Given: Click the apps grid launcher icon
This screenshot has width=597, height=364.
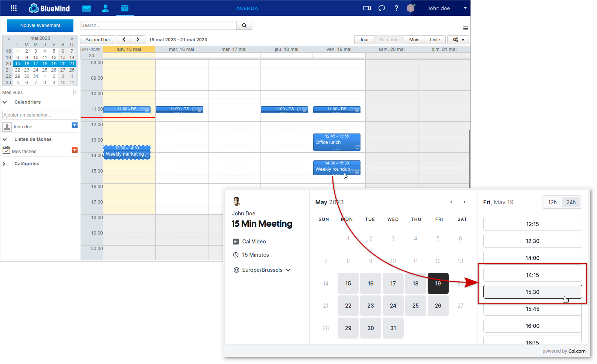Looking at the screenshot, I should [x=14, y=8].
